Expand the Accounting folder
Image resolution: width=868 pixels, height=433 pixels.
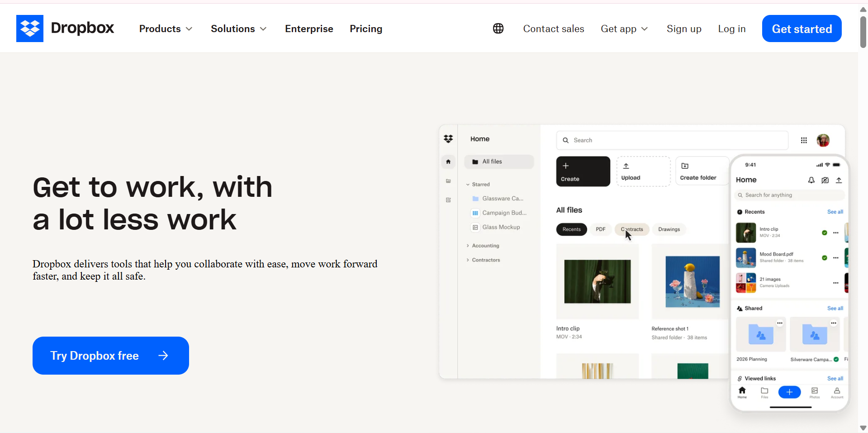pos(483,246)
